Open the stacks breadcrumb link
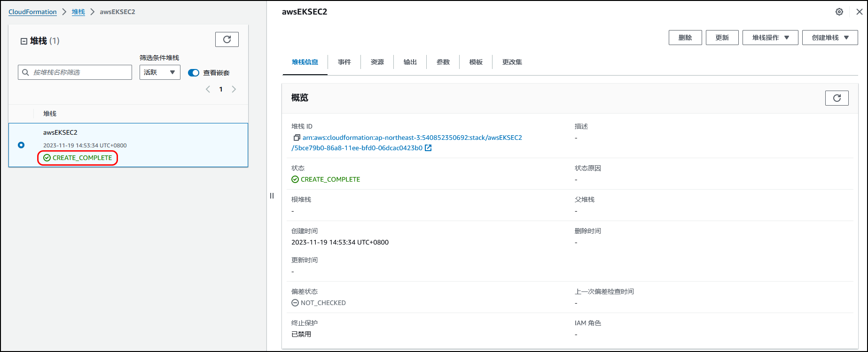868x352 pixels. tap(78, 12)
